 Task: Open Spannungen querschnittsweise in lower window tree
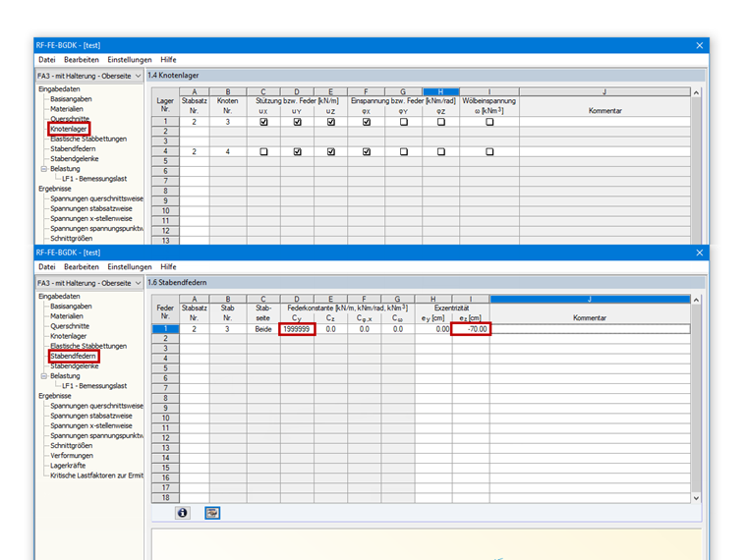pyautogui.click(x=96, y=406)
